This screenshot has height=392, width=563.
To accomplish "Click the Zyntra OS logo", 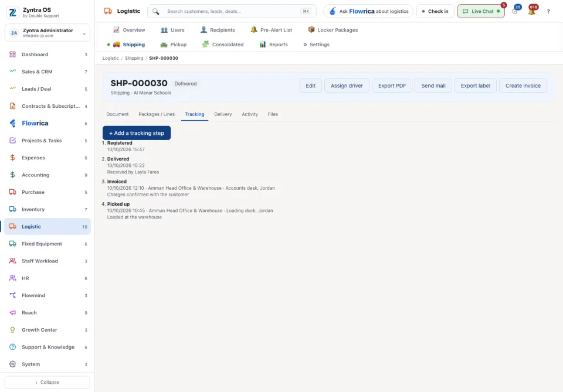I will [12, 12].
